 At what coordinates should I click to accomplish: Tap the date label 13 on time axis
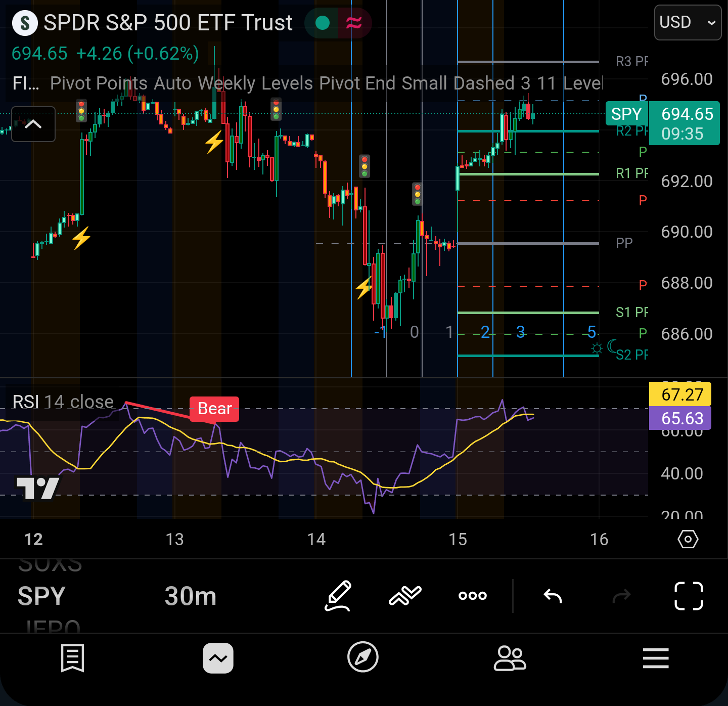(x=175, y=540)
